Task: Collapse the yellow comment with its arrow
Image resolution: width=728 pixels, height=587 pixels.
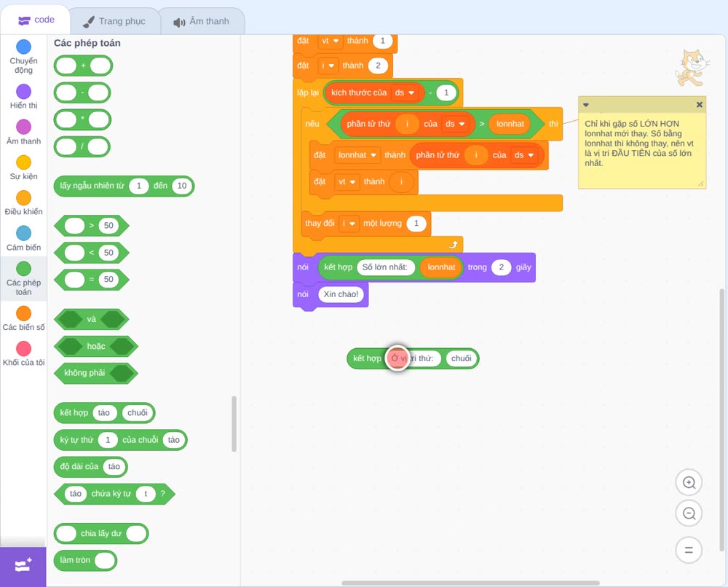Action: pos(586,105)
